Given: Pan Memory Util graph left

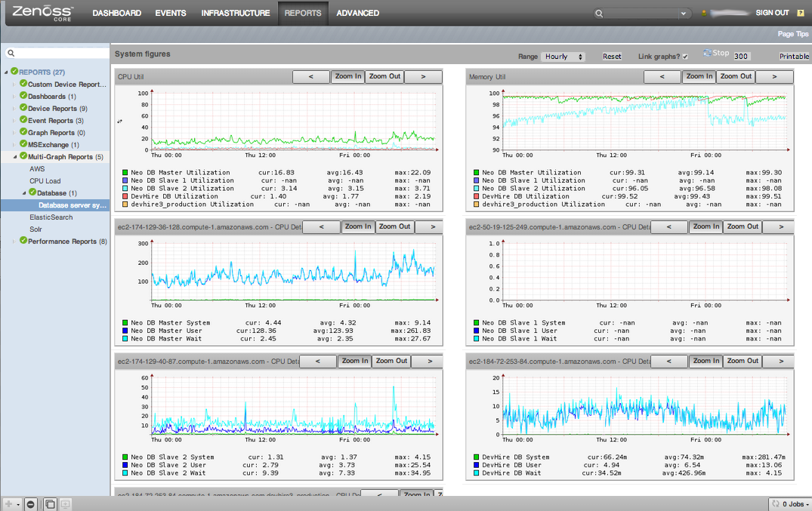Looking at the screenshot, I should point(662,77).
